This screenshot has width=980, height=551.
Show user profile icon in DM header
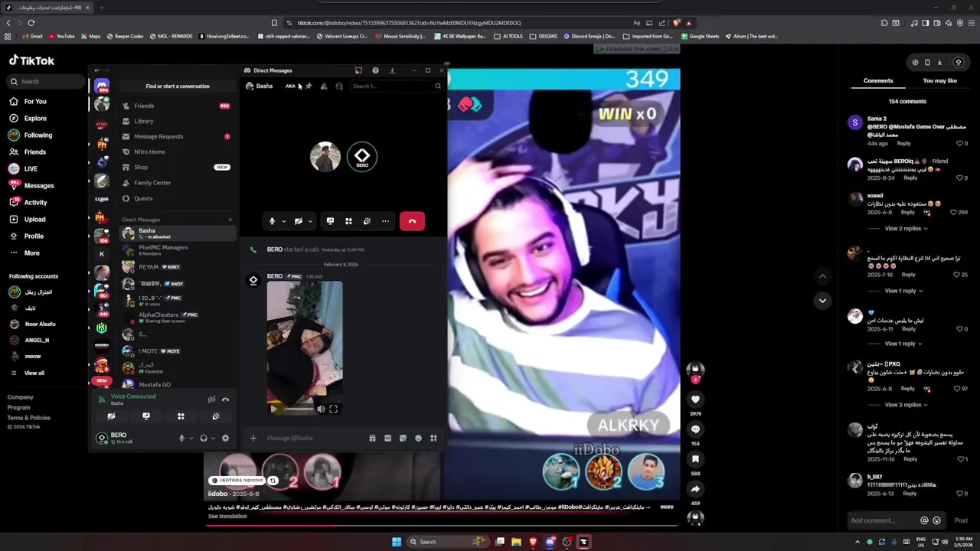(x=339, y=86)
